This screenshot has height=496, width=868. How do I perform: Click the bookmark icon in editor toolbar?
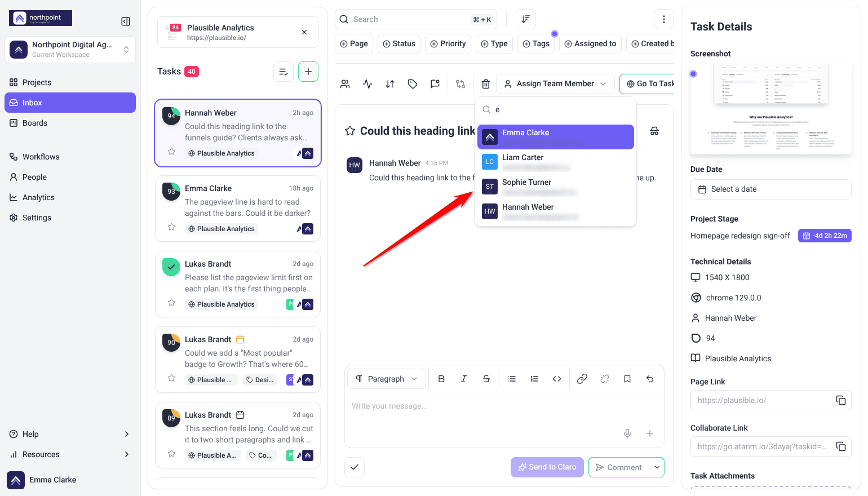point(627,379)
